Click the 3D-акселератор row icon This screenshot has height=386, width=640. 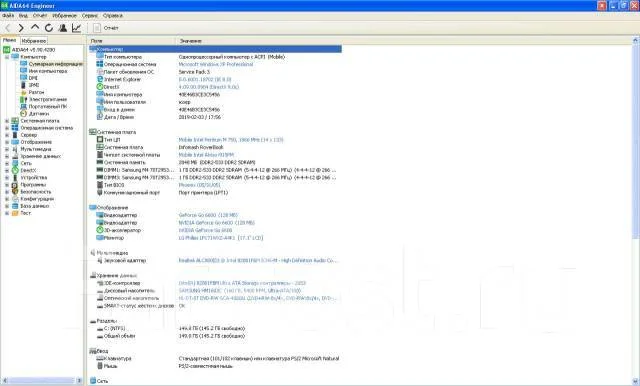point(100,230)
